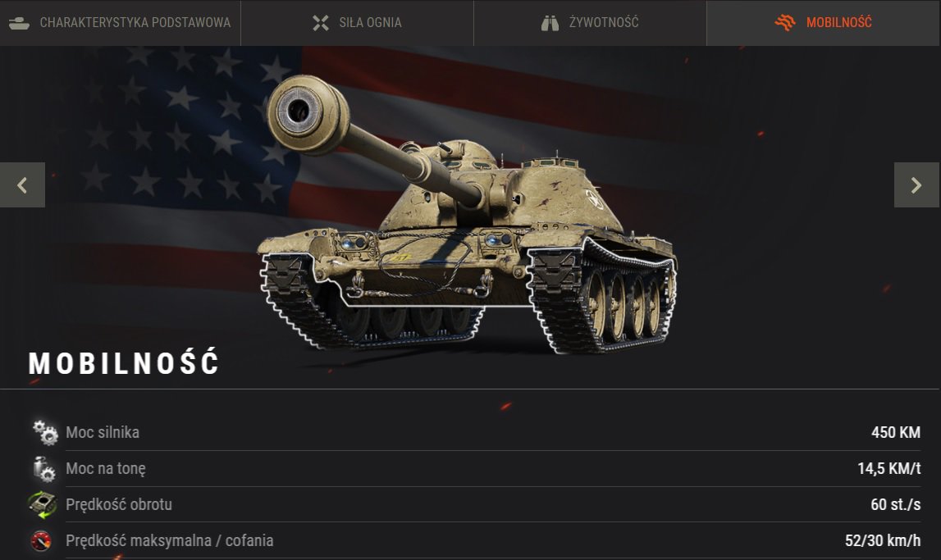The height and width of the screenshot is (560, 941).
Task: Click the orange mobility waves icon
Action: point(785,23)
